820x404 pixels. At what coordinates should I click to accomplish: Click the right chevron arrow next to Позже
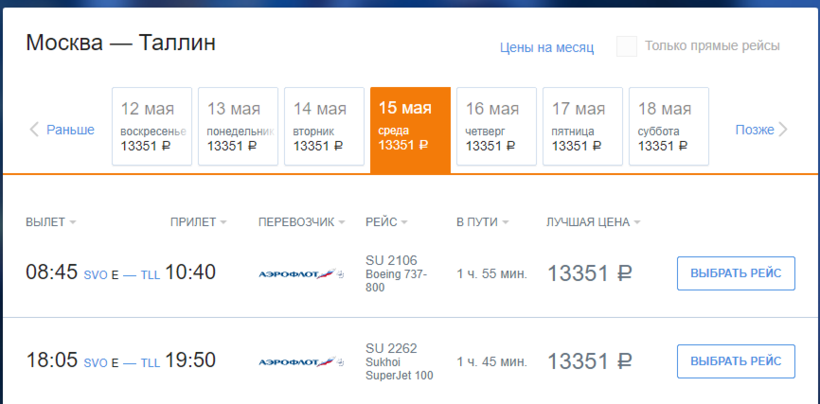[783, 129]
